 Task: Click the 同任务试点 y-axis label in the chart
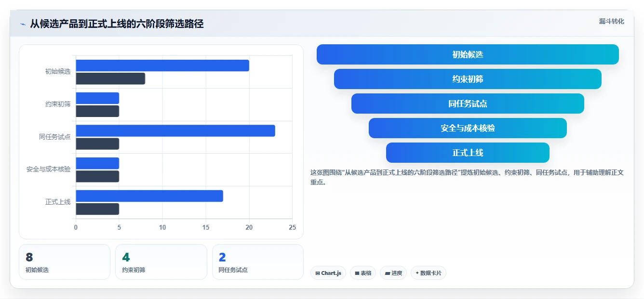[55, 137]
